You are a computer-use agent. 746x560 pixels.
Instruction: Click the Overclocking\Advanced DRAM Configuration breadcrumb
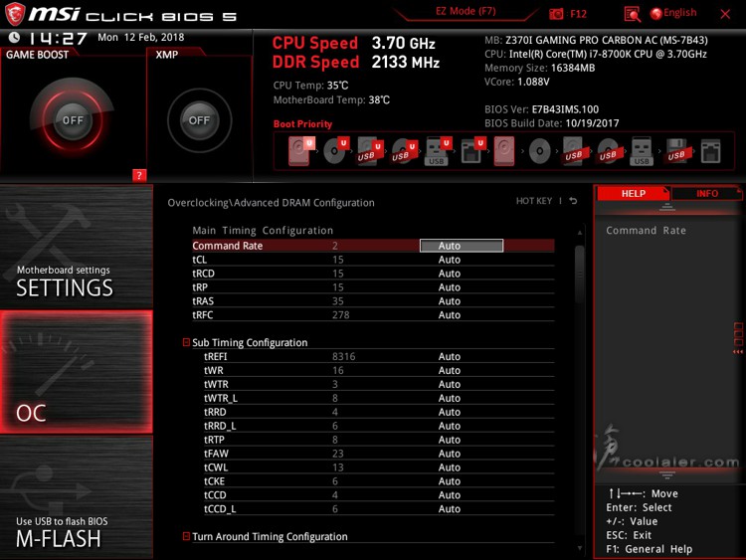click(271, 203)
